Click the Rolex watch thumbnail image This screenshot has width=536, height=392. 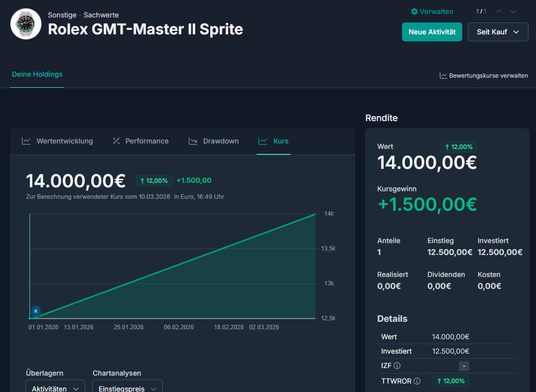tap(26, 24)
